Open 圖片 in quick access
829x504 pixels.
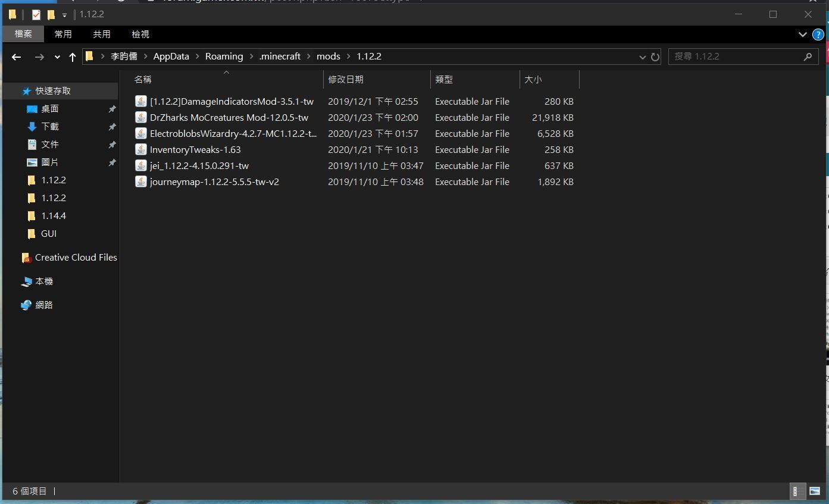pyautogui.click(x=50, y=162)
